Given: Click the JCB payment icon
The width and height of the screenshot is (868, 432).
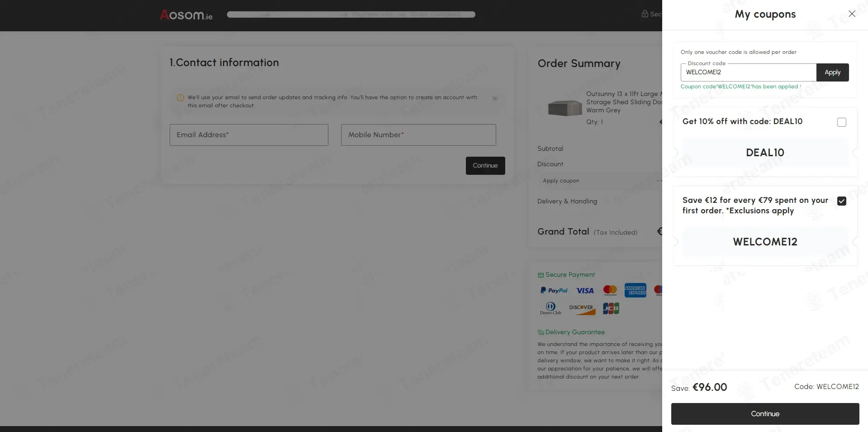Looking at the screenshot, I should pos(611,309).
